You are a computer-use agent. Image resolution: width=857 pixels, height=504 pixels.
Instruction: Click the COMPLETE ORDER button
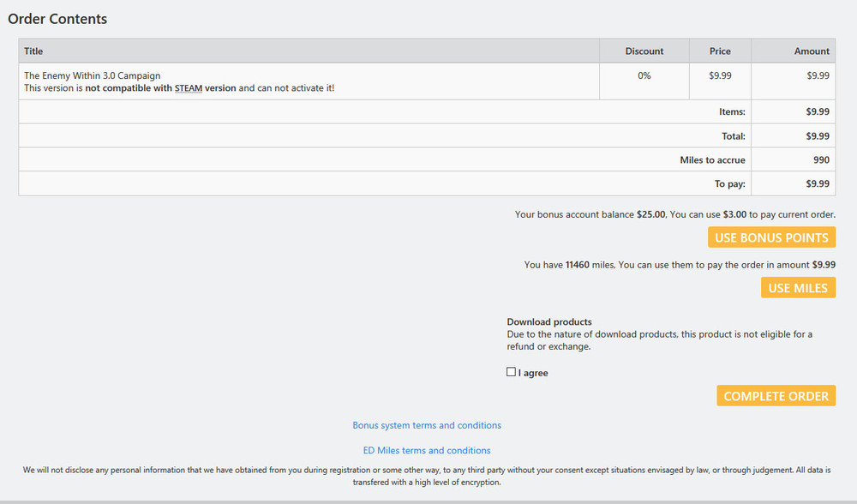pyautogui.click(x=776, y=396)
